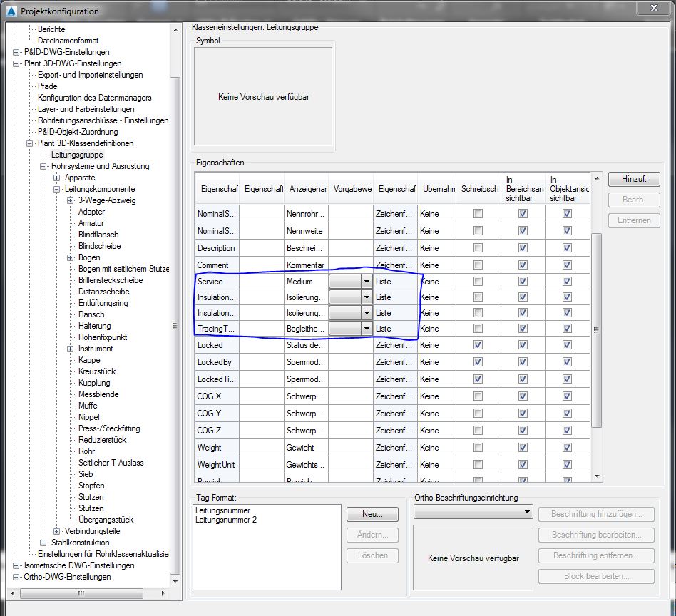The height and width of the screenshot is (616, 676).
Task: Expand the Bogen tree node
Action: click(x=71, y=258)
